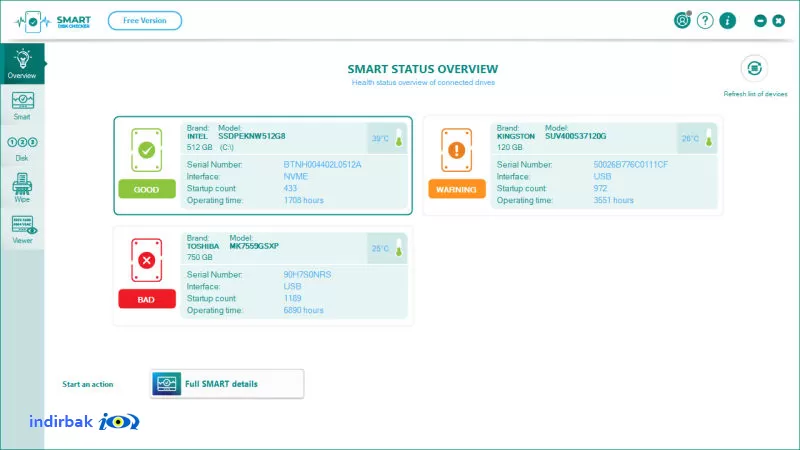Click the startup count 1189 value
This screenshot has height=450, width=800.
click(x=292, y=298)
